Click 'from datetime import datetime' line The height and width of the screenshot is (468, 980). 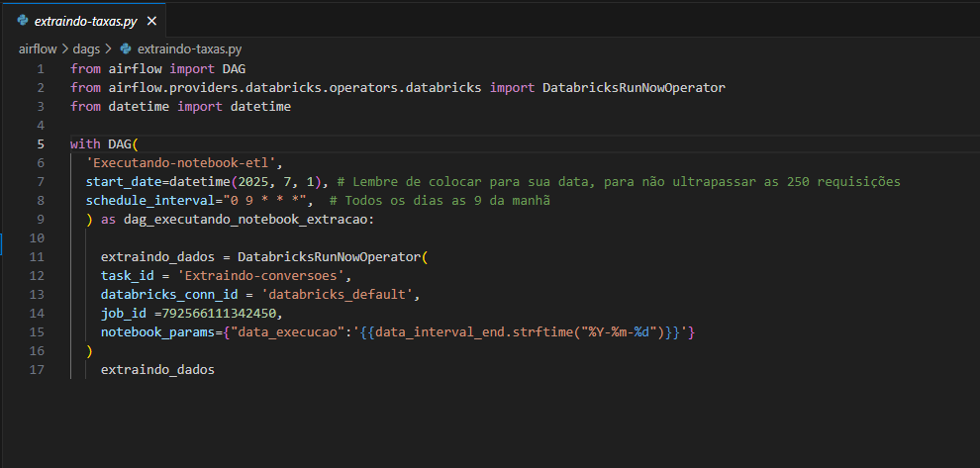(x=180, y=106)
